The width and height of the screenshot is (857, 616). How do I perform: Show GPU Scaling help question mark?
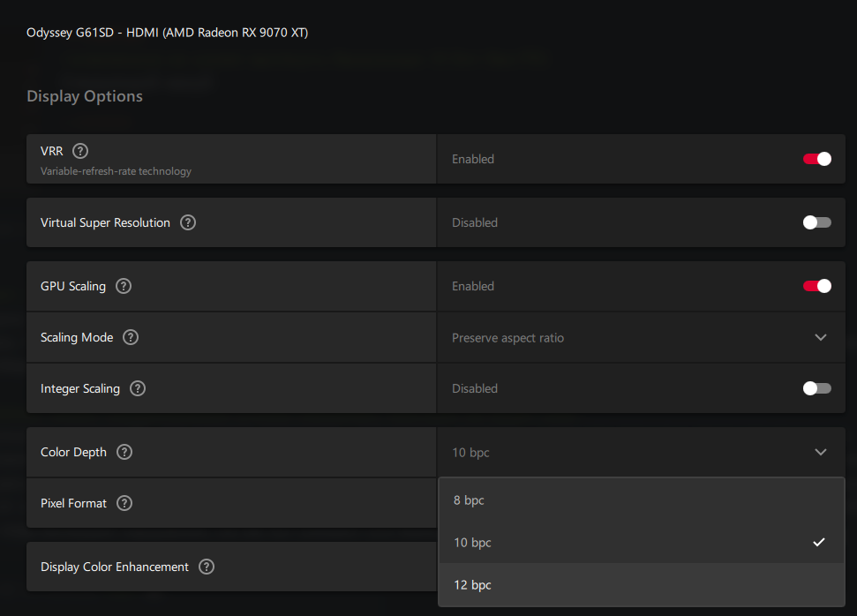124,286
